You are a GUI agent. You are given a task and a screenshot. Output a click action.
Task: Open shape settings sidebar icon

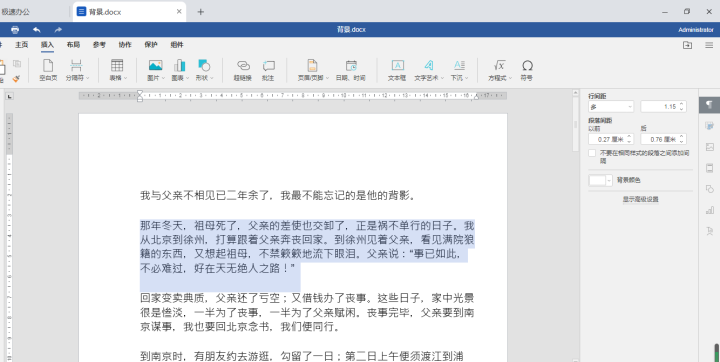[x=709, y=189]
